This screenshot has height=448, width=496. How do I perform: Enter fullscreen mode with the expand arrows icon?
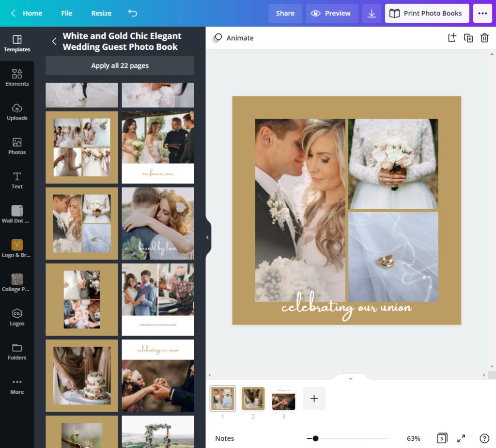coord(461,438)
